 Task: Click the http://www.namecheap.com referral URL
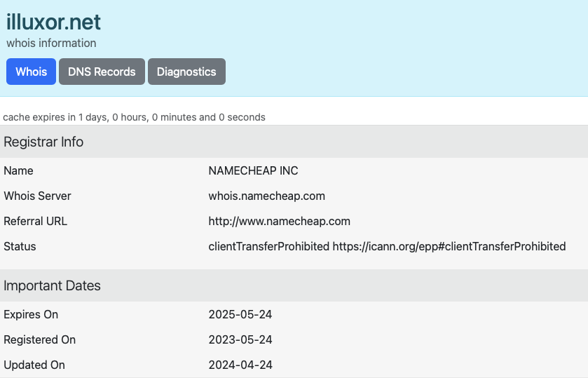(280, 221)
